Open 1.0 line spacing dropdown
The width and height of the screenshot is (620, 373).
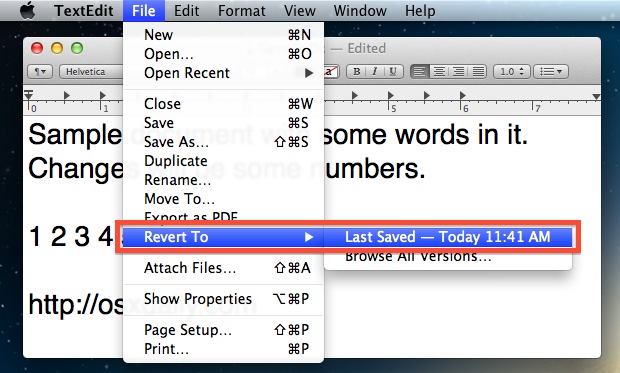512,72
